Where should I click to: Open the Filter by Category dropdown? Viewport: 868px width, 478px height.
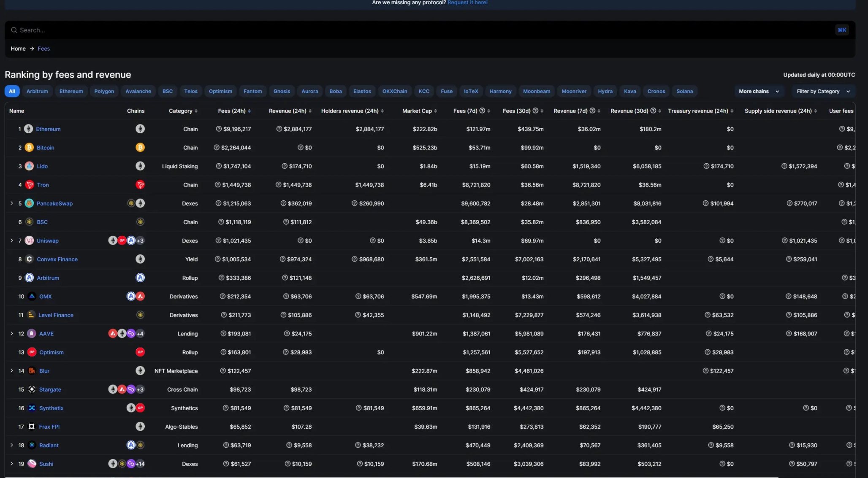[x=823, y=91]
